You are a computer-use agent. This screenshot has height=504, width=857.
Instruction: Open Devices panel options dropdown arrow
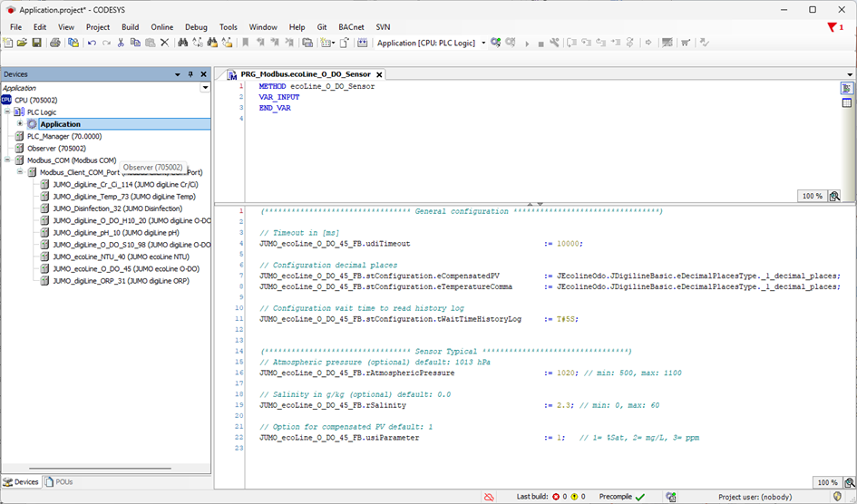click(x=177, y=74)
